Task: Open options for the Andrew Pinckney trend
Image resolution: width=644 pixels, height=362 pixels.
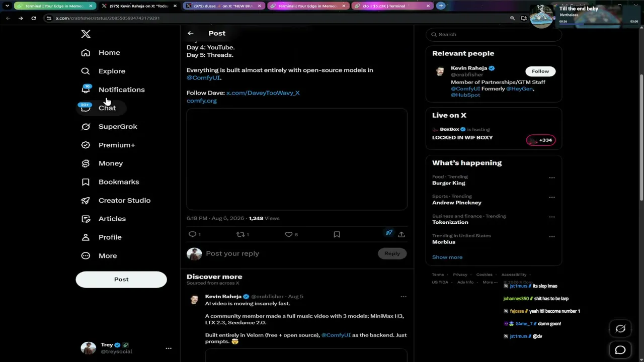Action: (552, 197)
